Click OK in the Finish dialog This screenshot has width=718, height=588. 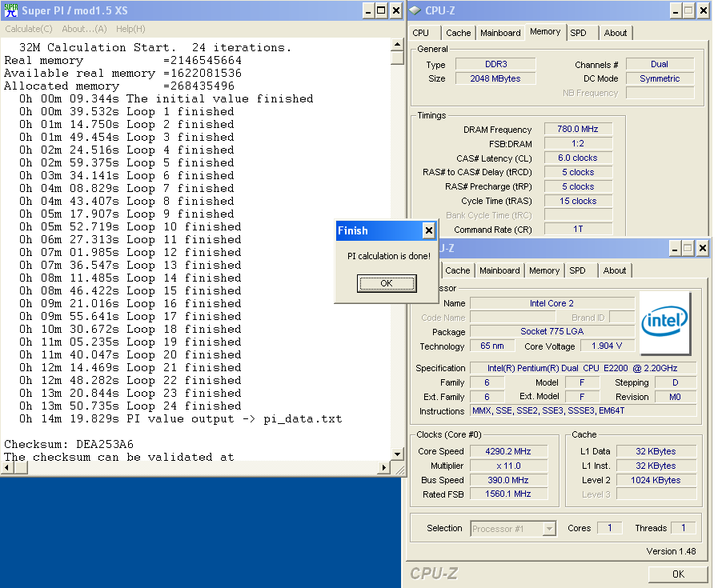pyautogui.click(x=387, y=283)
